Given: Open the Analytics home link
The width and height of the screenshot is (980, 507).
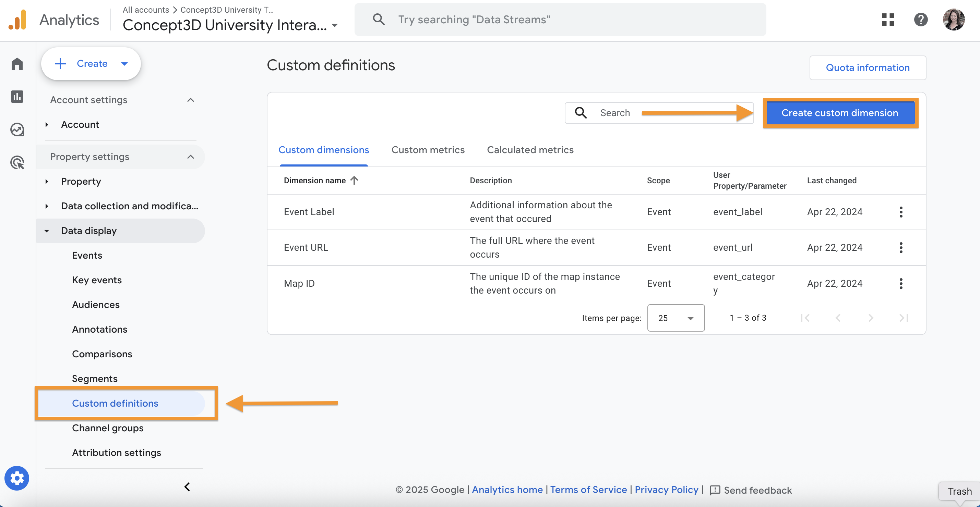Looking at the screenshot, I should pos(507,490).
